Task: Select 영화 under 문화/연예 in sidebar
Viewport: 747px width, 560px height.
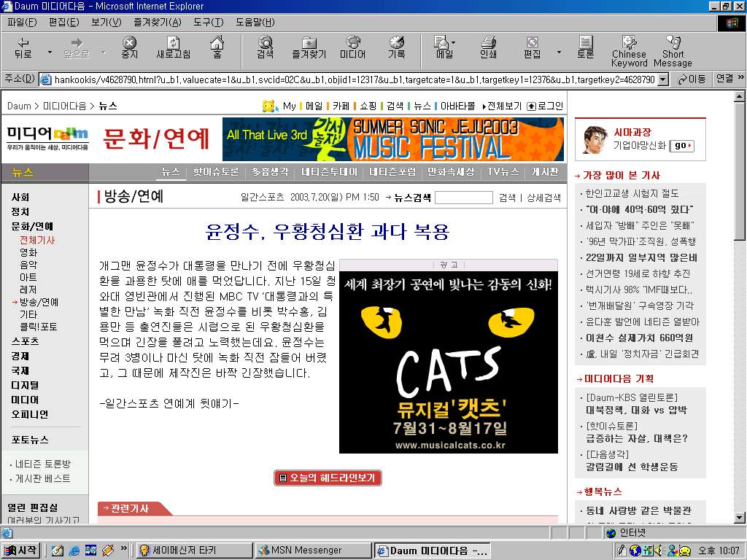Action: coord(28,252)
